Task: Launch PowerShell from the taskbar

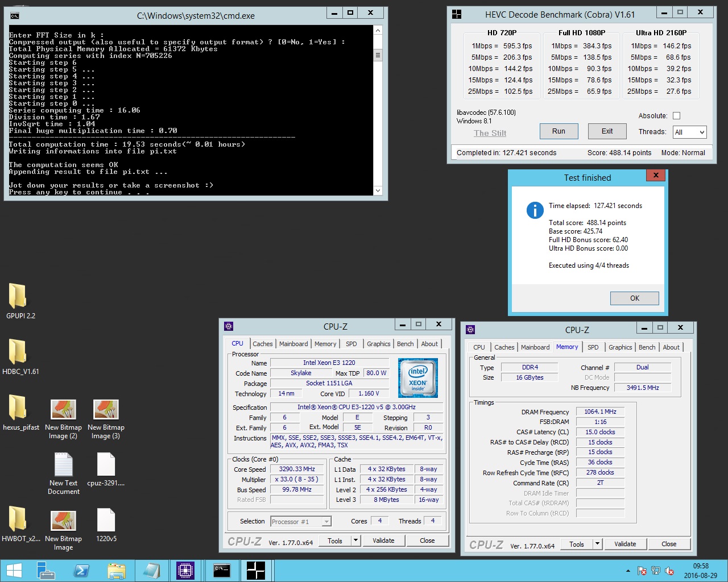Action: [x=81, y=571]
